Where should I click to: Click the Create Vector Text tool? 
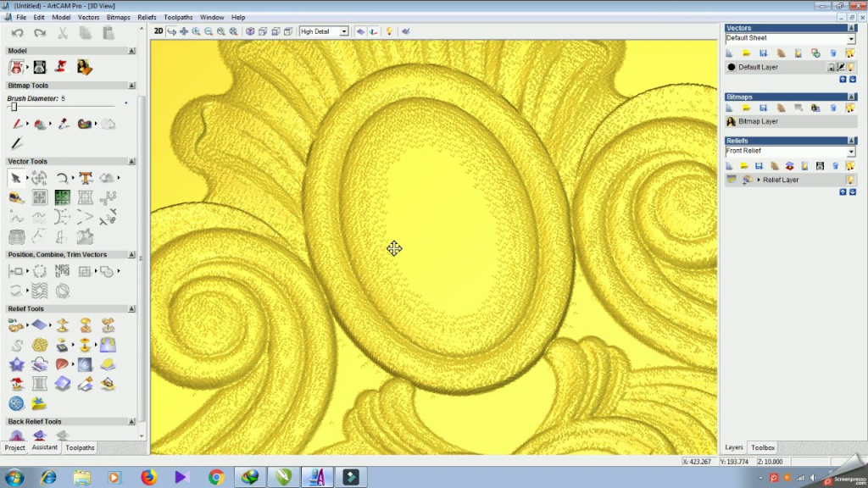click(x=86, y=178)
